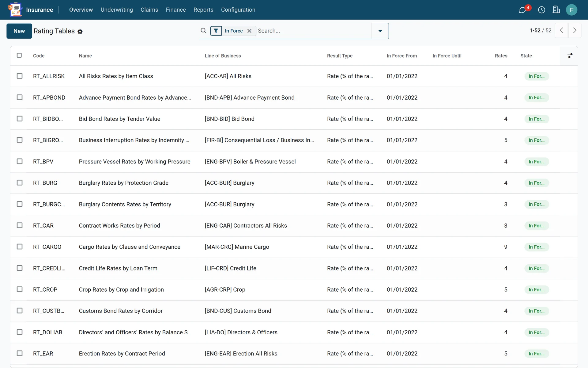Check the RT_CARGO row checkbox
Image resolution: width=588 pixels, height=368 pixels.
[20, 247]
